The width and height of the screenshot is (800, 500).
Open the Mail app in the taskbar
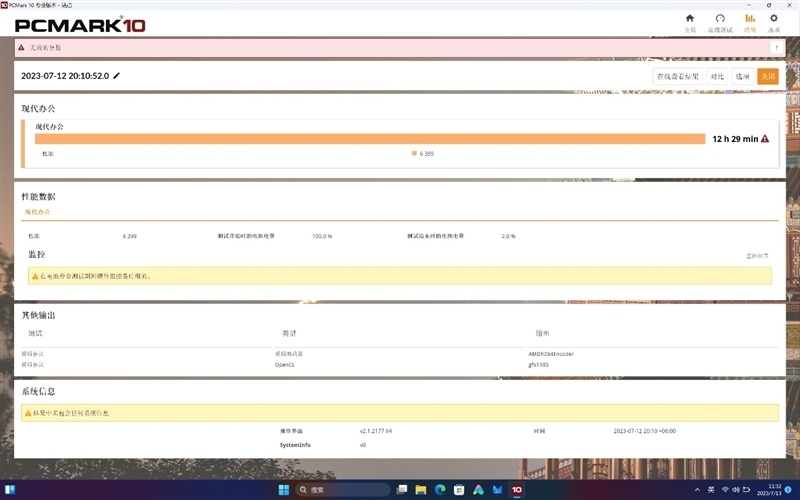pos(497,490)
